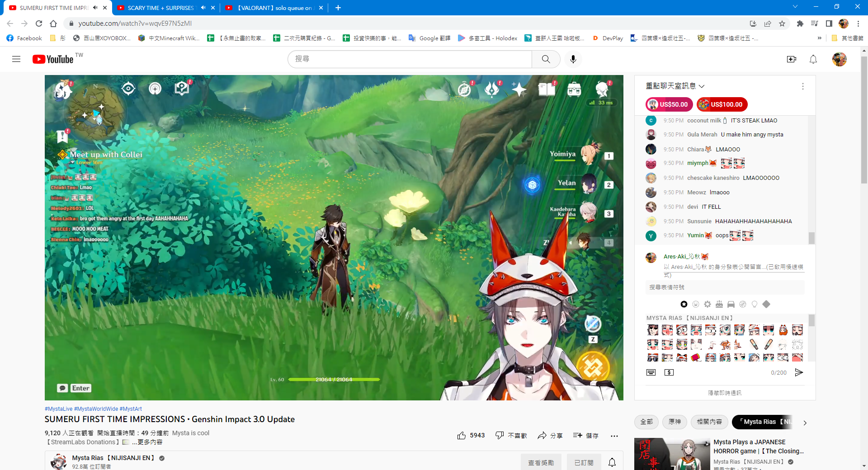This screenshot has width=868, height=470.
Task: Open Chrome extensions puzzle icon
Action: click(x=800, y=23)
